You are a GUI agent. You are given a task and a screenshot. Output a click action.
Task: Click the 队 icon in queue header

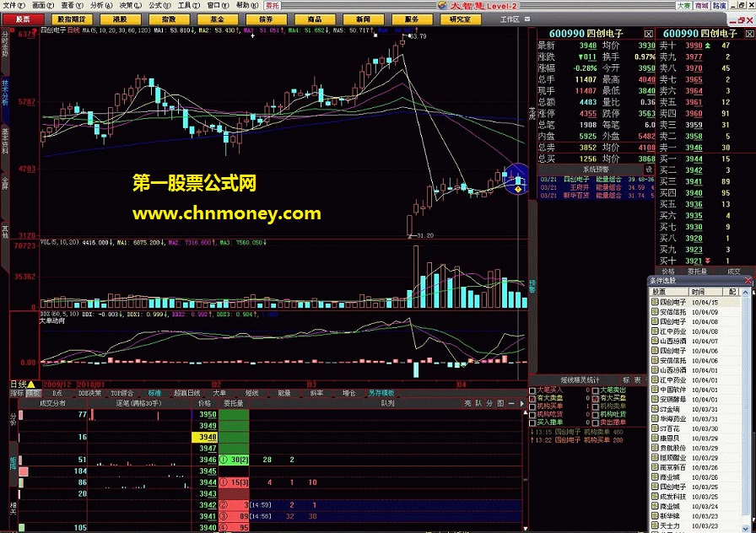(x=478, y=403)
